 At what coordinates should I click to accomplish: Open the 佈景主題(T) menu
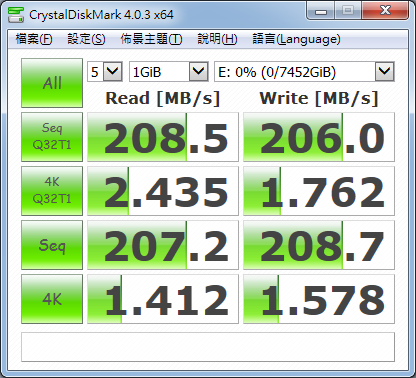[x=151, y=39]
